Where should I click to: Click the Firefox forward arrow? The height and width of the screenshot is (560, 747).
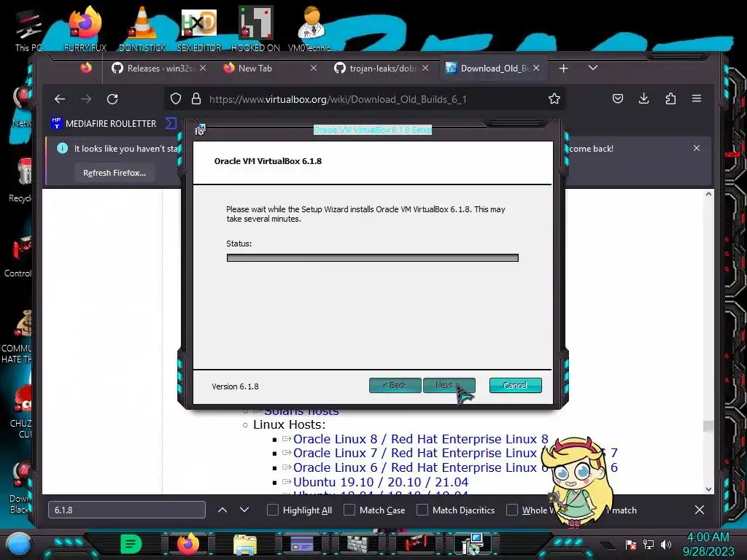click(86, 99)
